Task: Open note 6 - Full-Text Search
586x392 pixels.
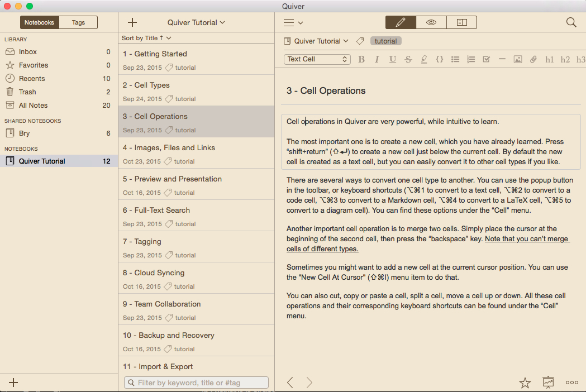Action: pyautogui.click(x=196, y=216)
